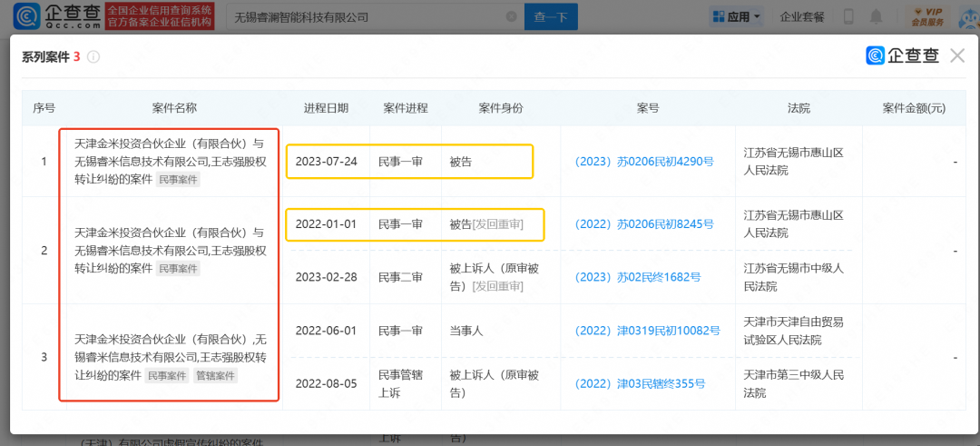Click 管辖案件 tag in row 3

216,376
